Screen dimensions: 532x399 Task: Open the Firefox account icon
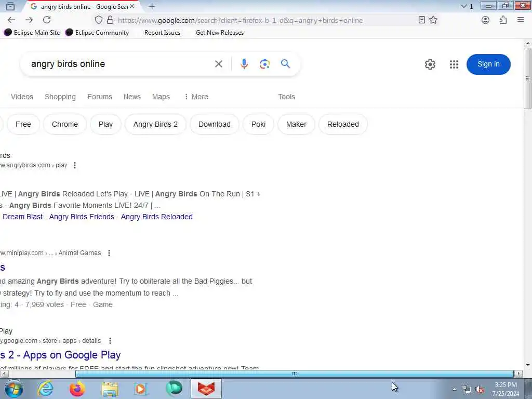pos(486,20)
